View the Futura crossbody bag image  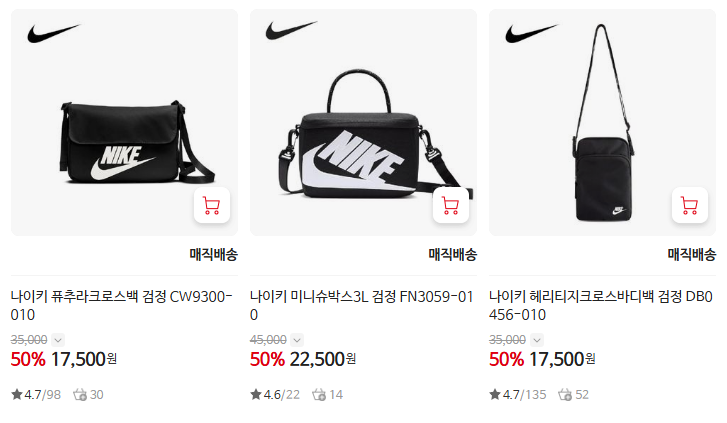point(124,122)
